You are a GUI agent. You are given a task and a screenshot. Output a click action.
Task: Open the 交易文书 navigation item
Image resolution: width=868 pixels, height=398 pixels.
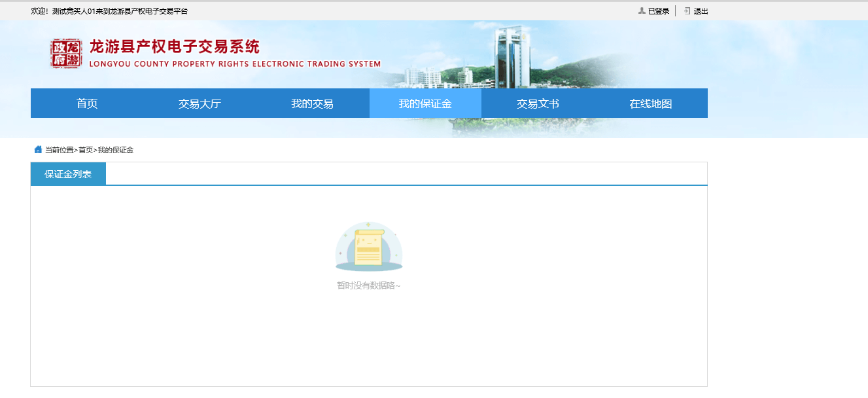pos(538,103)
